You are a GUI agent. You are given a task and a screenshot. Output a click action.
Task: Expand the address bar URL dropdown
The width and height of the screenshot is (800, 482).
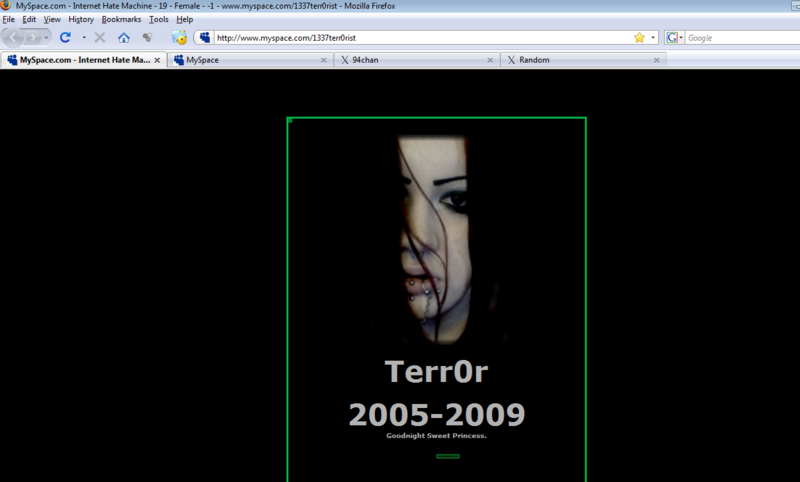click(653, 38)
